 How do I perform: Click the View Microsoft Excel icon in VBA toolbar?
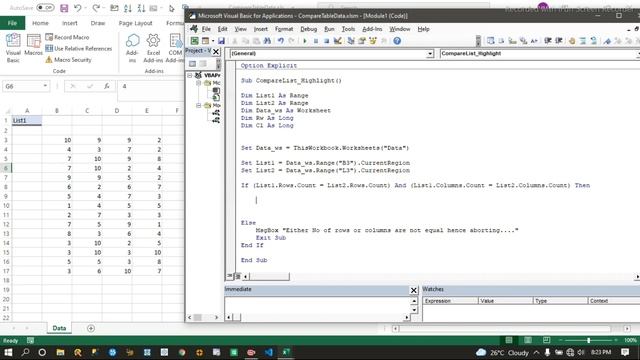(195, 41)
